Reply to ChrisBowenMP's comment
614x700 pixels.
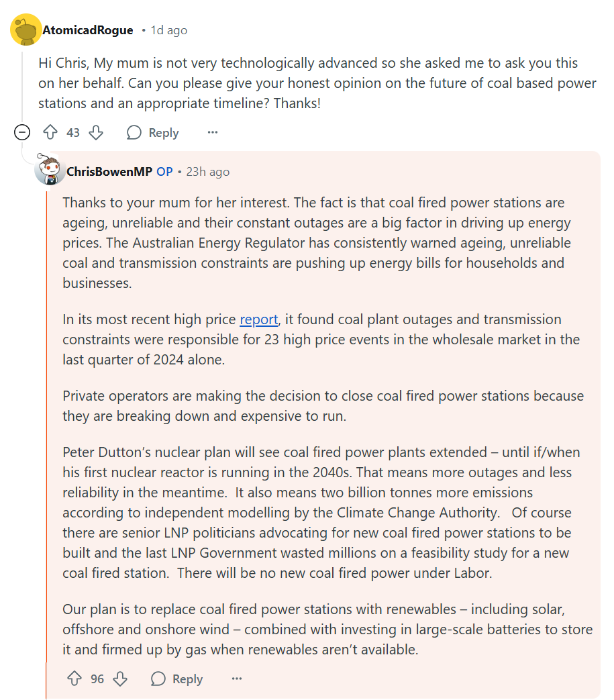[x=177, y=679]
